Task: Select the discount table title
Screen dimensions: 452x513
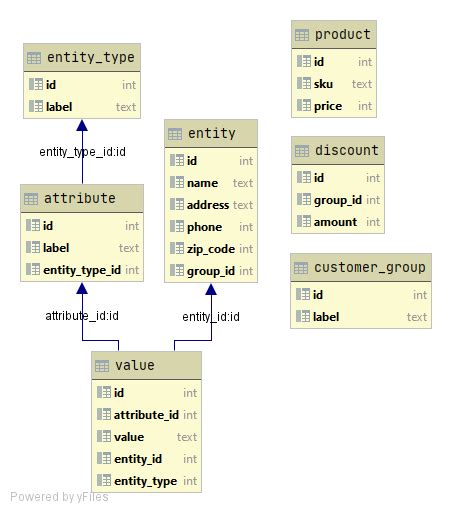Action: pos(347,150)
